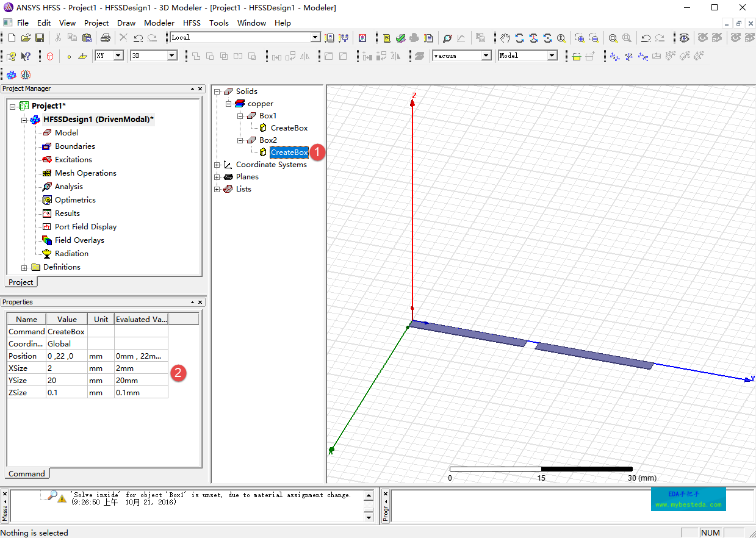Click the eye visibility icon in toolbar
The height and width of the screenshot is (538, 756).
[x=685, y=38]
